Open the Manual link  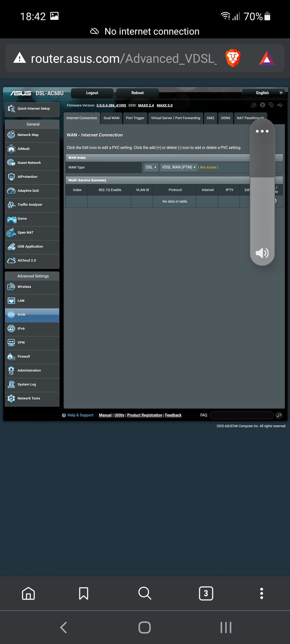pos(105,415)
